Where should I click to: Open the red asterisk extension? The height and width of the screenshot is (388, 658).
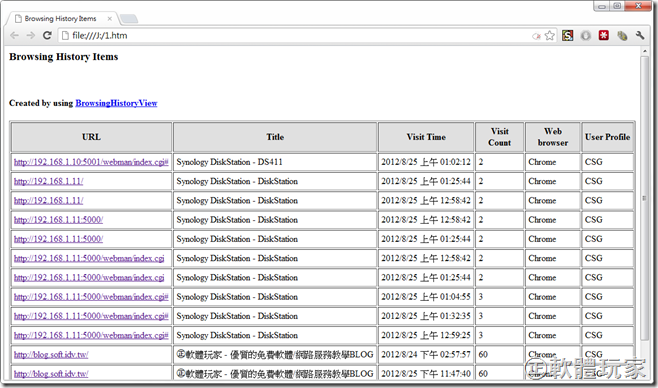[603, 36]
